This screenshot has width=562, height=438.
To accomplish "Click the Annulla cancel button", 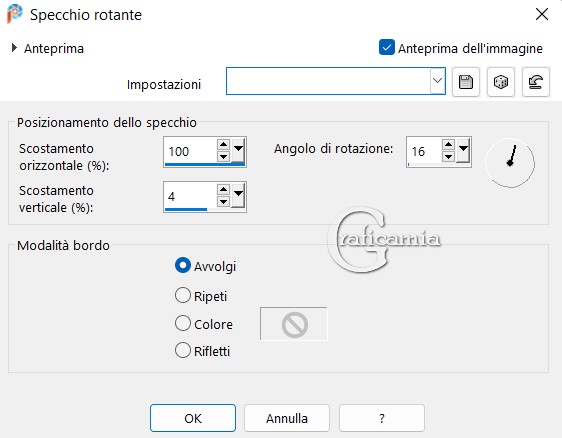I will point(287,418).
